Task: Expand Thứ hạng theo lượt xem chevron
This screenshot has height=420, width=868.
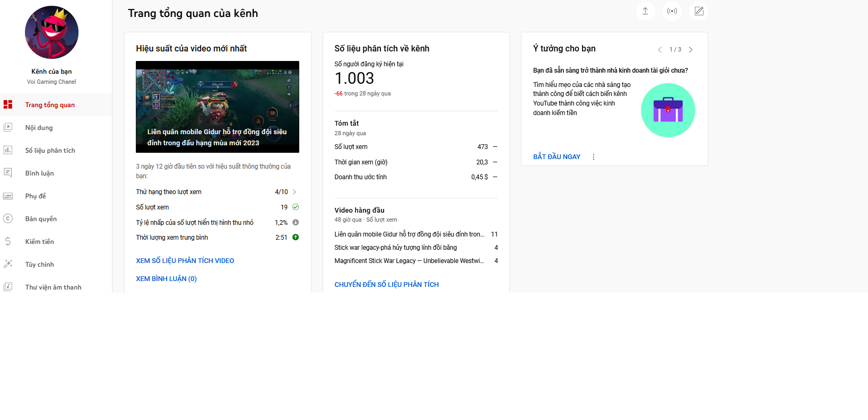Action: pyautogui.click(x=294, y=192)
